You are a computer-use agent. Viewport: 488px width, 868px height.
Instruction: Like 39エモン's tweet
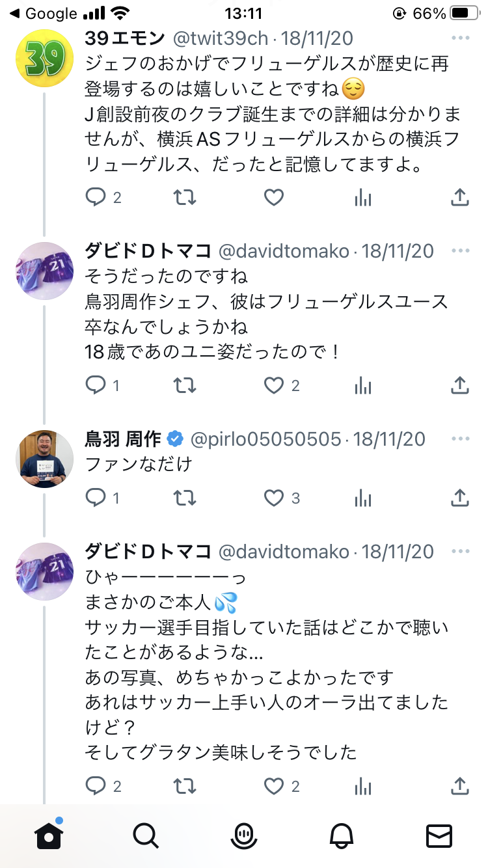275,197
